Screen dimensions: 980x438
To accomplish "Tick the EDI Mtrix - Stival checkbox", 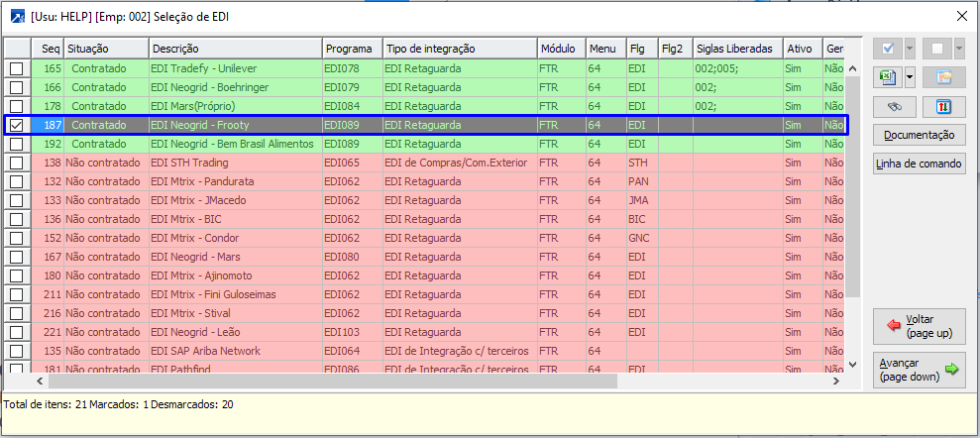I will 17,313.
